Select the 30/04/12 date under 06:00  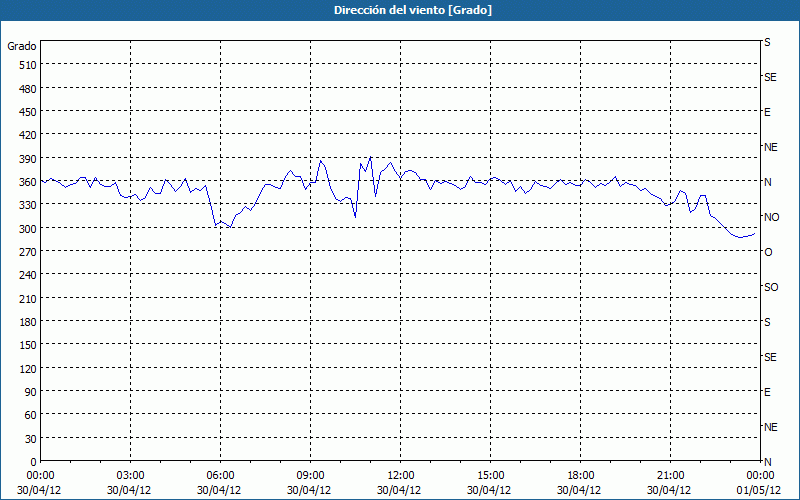point(219,490)
